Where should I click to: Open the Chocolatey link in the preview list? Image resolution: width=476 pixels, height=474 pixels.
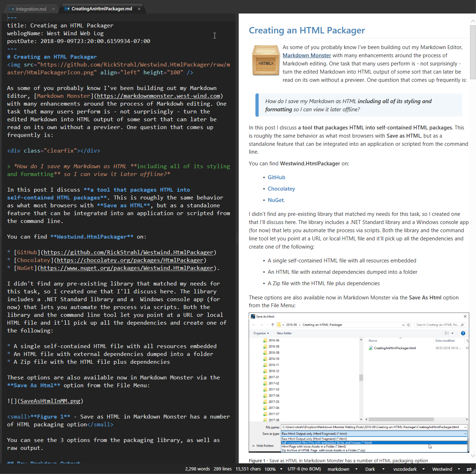click(281, 189)
